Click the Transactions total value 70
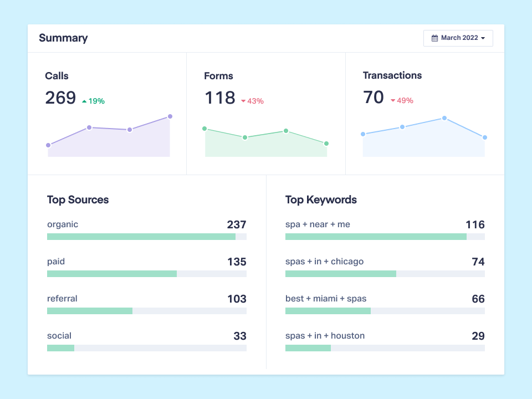This screenshot has width=532, height=399. [372, 98]
